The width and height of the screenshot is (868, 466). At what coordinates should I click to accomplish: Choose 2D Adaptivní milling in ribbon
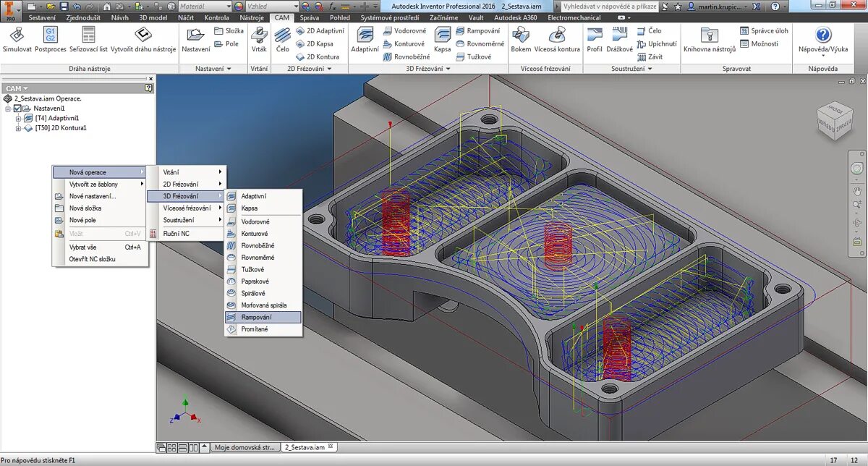click(x=319, y=31)
